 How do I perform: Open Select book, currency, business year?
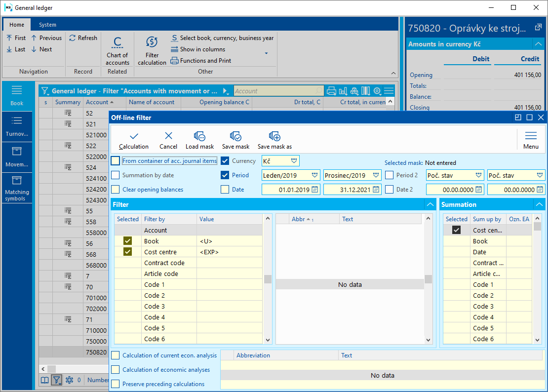pos(222,38)
